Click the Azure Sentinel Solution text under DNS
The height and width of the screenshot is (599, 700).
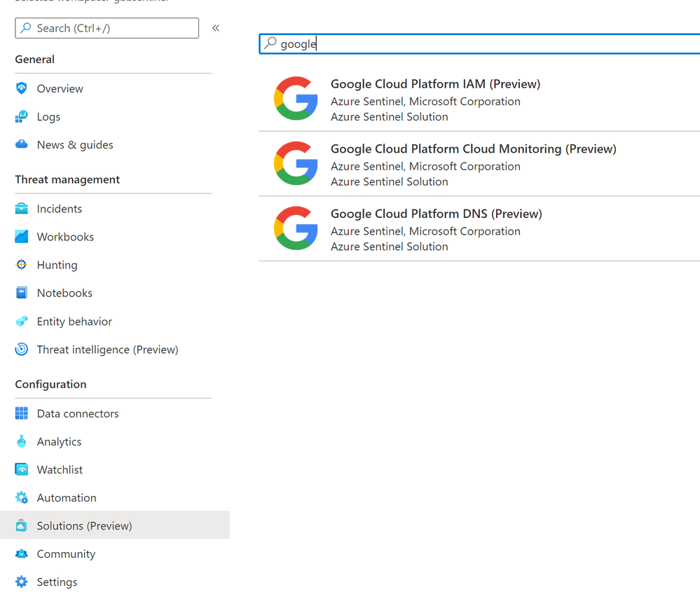[x=390, y=247]
